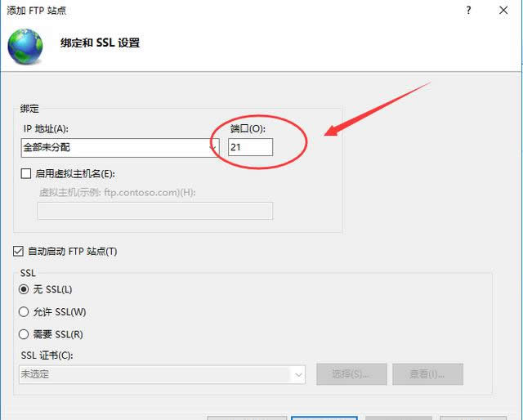
Task: Click the globe icon in the dialog header
Action: [x=25, y=47]
